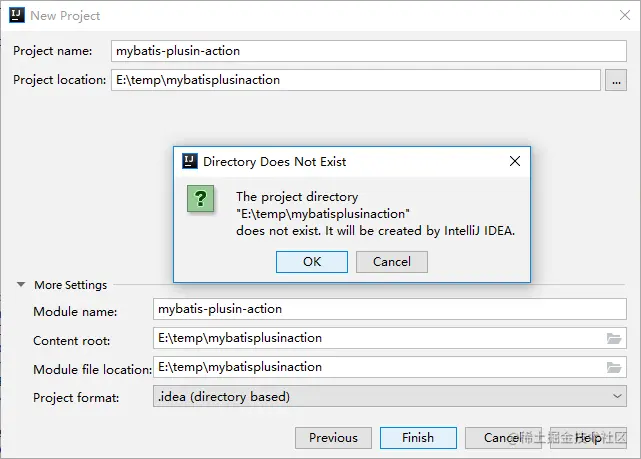Image resolution: width=641 pixels, height=459 pixels.
Task: Click the green question mark icon
Action: pos(200,199)
